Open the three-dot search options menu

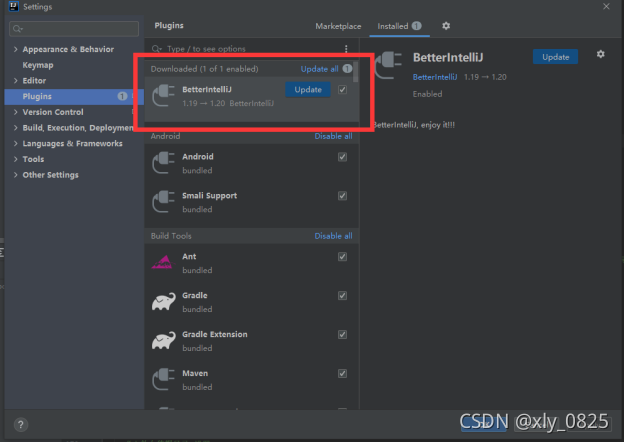point(346,49)
